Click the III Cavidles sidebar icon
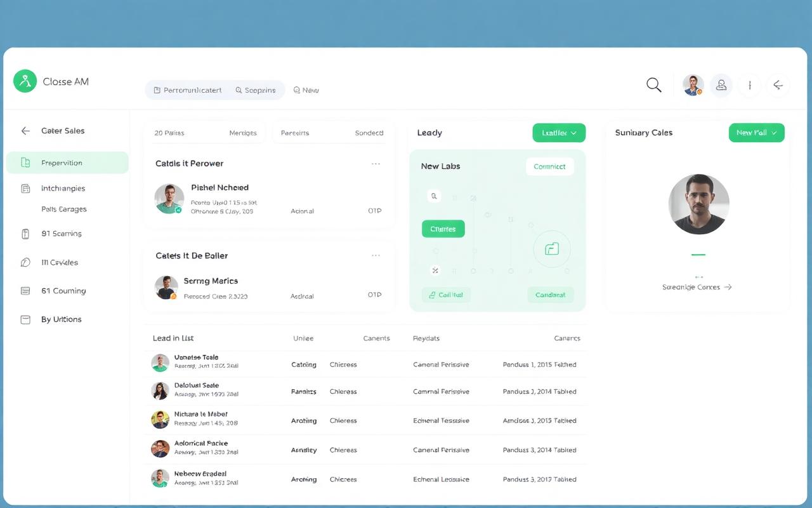Screen dimensions: 812x508 25,262
